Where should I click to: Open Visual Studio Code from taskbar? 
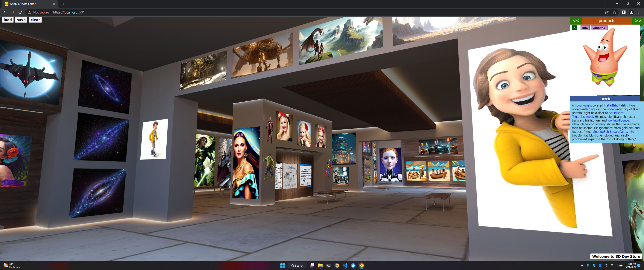[345, 265]
